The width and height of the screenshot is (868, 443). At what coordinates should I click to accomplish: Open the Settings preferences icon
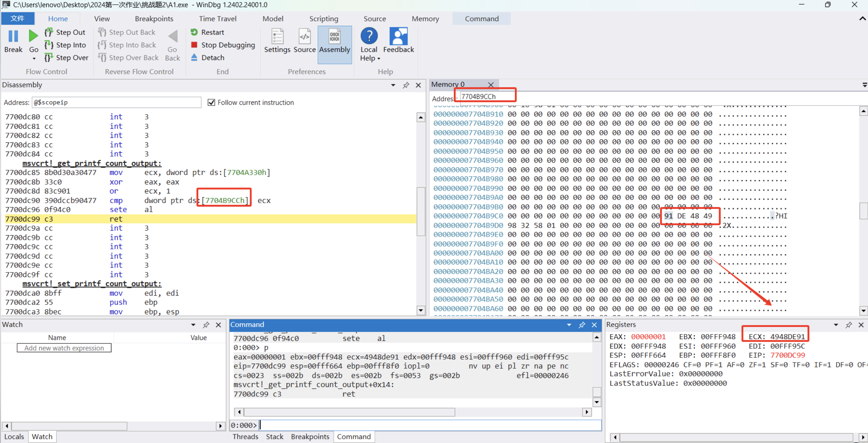click(277, 37)
